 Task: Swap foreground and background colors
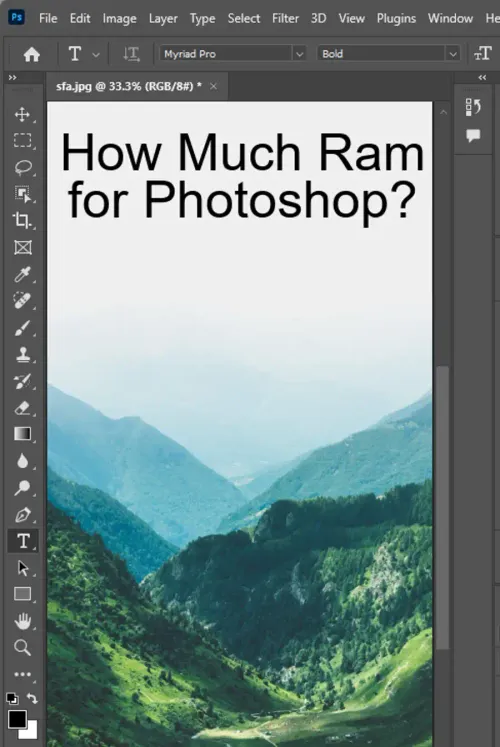tap(32, 698)
